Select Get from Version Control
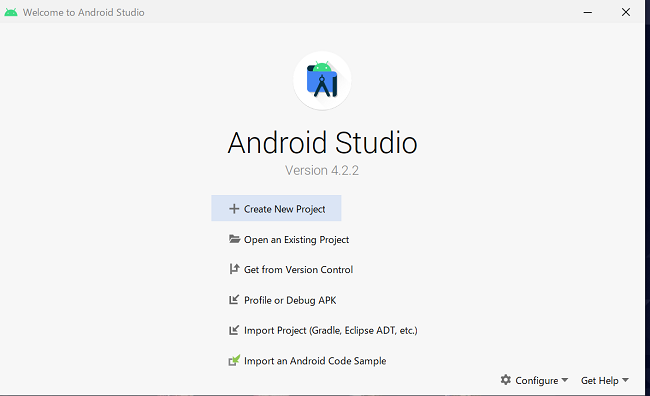Screen dimensions: 650x396 [291, 270]
